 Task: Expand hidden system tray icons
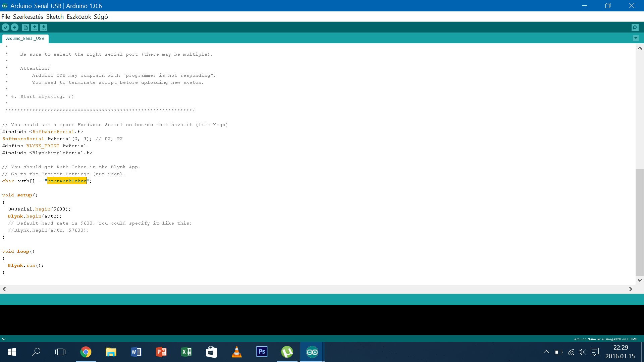pos(546,352)
